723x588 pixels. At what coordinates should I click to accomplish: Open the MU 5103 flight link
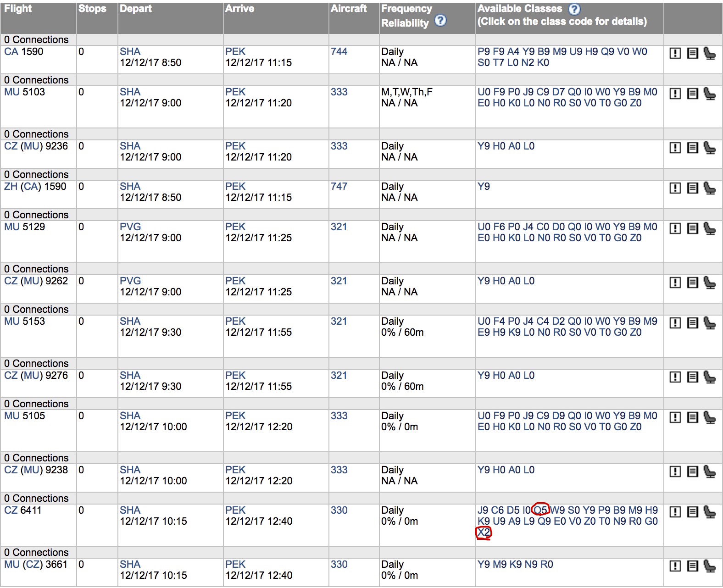tap(24, 92)
